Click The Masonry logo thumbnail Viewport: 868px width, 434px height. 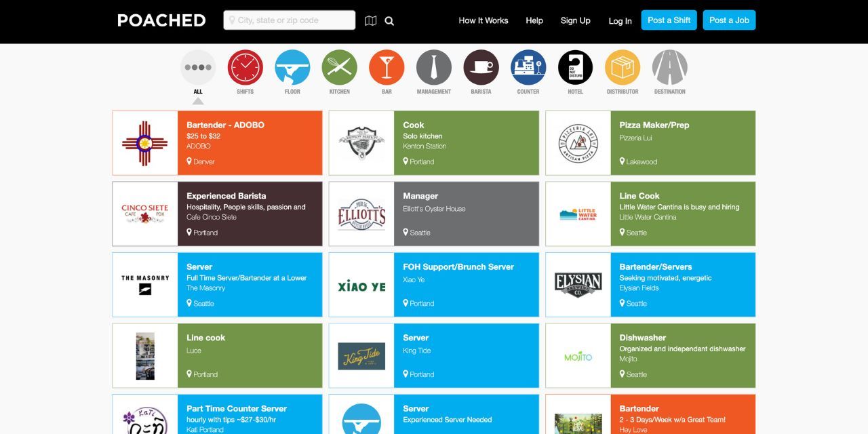[145, 285]
